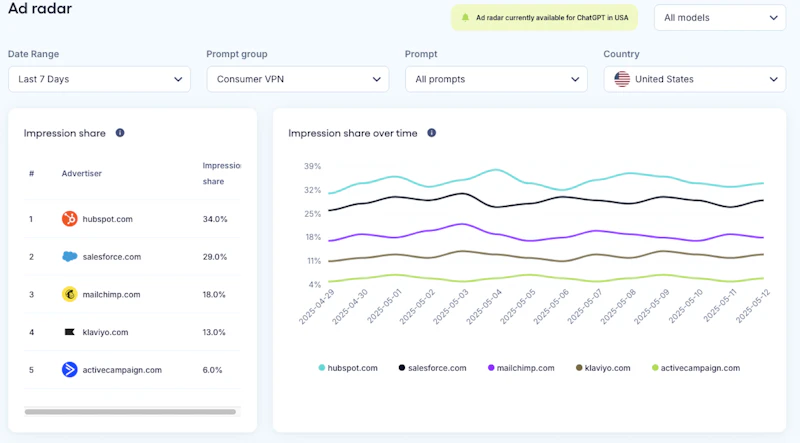The width and height of the screenshot is (800, 443).
Task: Click the horizontal scrollbar under the advertiser table
Action: (130, 411)
